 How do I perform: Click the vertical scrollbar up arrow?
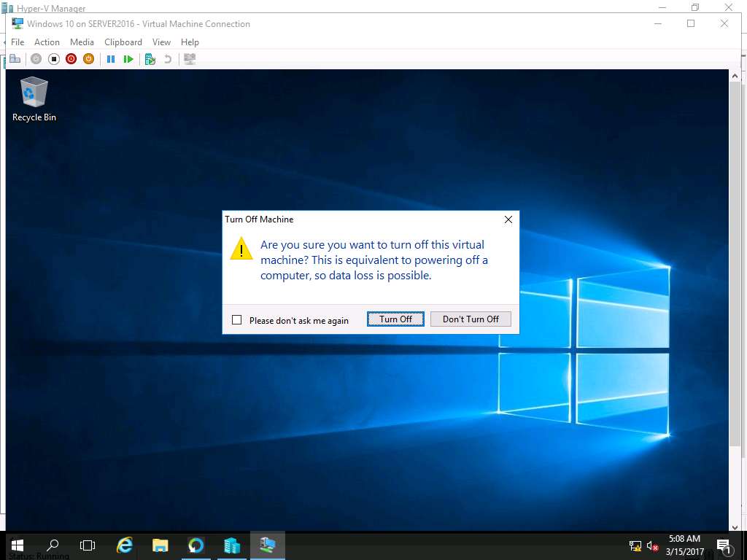[735, 76]
